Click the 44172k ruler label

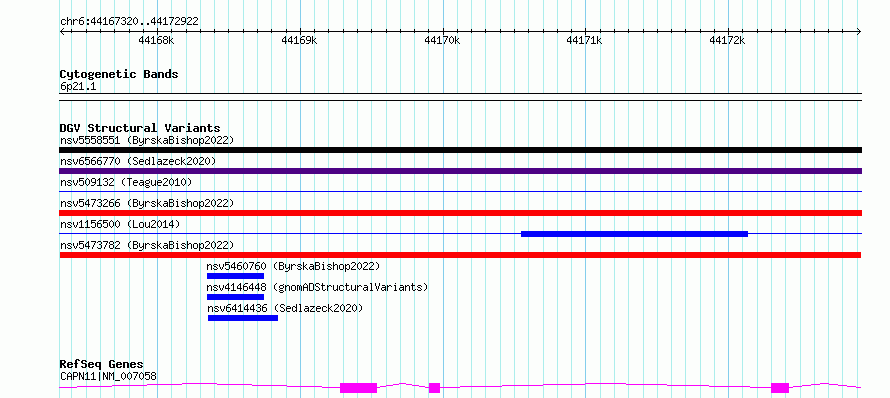727,40
